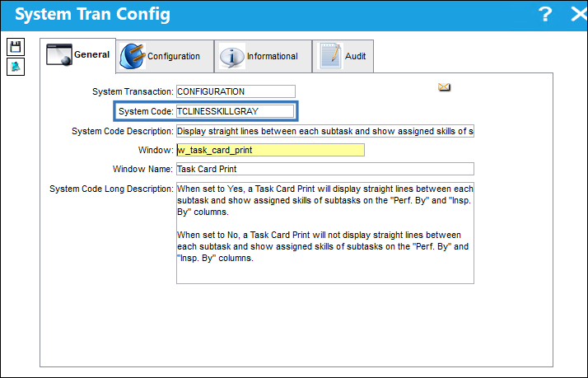The height and width of the screenshot is (378, 588).
Task: Click the Save floppy disk icon
Action: 16,47
